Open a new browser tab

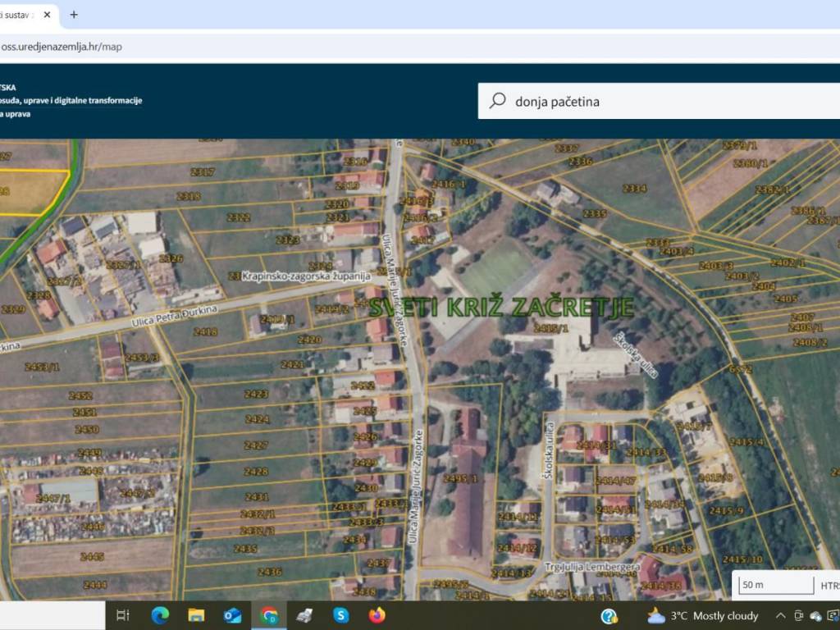click(74, 15)
